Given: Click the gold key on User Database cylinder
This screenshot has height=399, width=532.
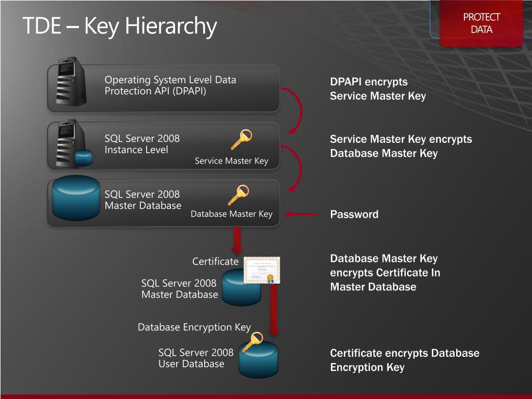Looking at the screenshot, I should (x=252, y=342).
